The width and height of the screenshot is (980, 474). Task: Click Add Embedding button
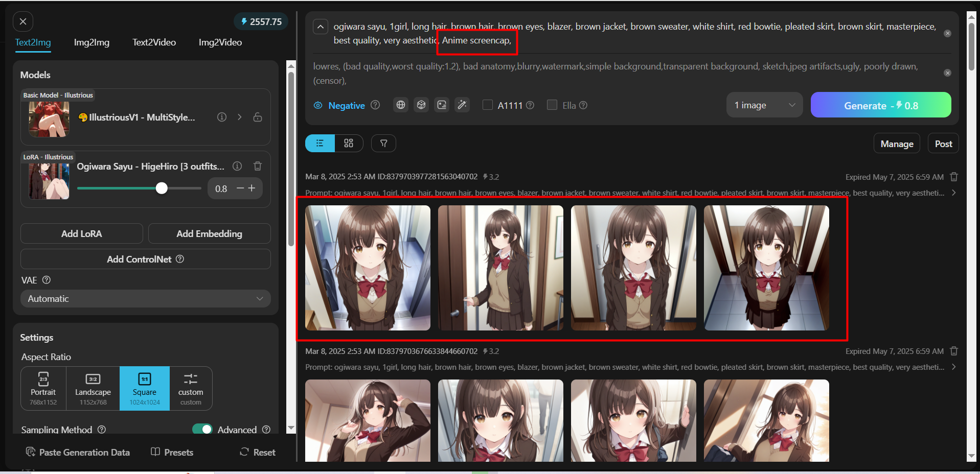coord(210,233)
